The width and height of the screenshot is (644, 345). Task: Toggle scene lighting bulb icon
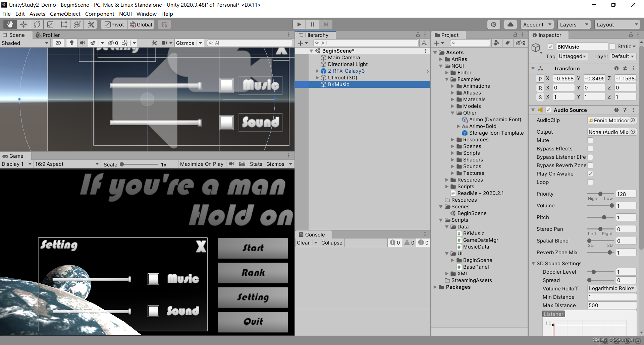coord(71,43)
